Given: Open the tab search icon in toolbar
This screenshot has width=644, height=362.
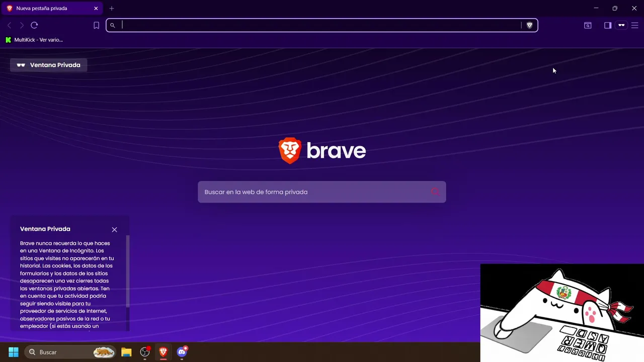Looking at the screenshot, I should (x=588, y=25).
